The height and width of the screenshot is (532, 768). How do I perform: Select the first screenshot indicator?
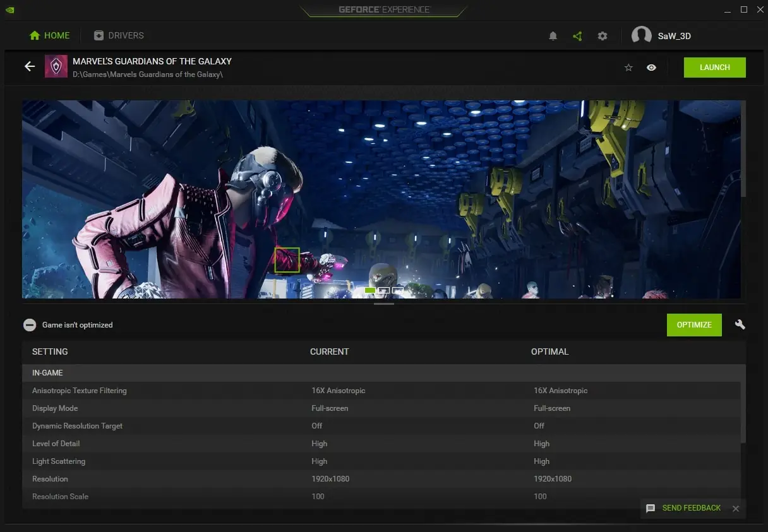(x=370, y=290)
